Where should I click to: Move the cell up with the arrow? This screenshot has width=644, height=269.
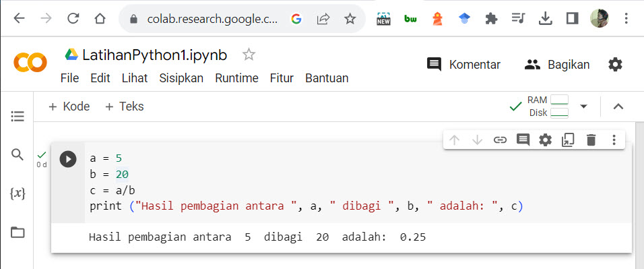[x=454, y=140]
